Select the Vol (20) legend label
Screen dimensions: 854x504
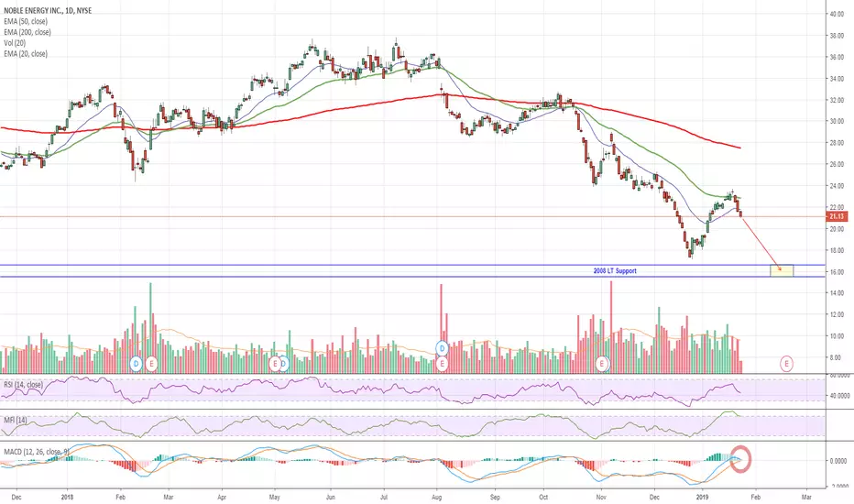(15, 43)
